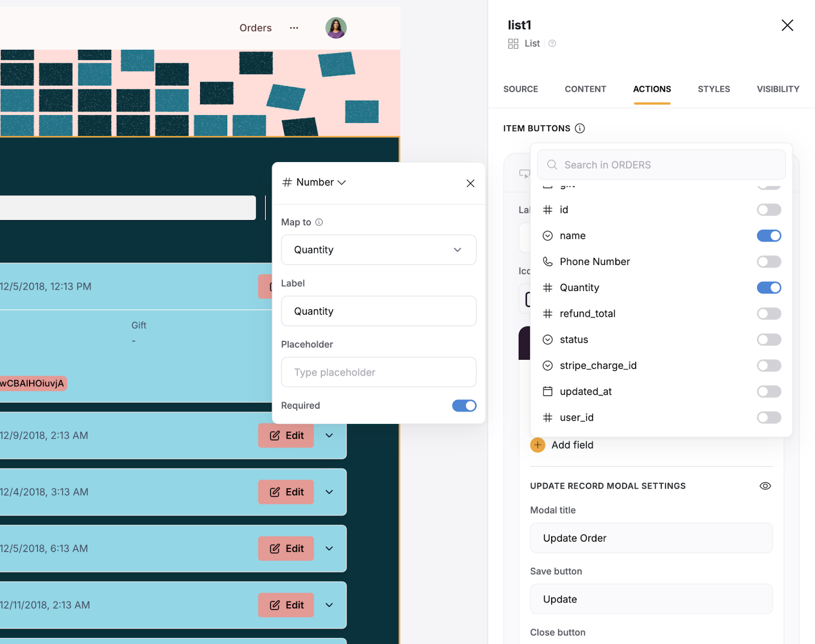Enable the Phone Number field toggle
The height and width of the screenshot is (644, 815).
[x=768, y=262]
